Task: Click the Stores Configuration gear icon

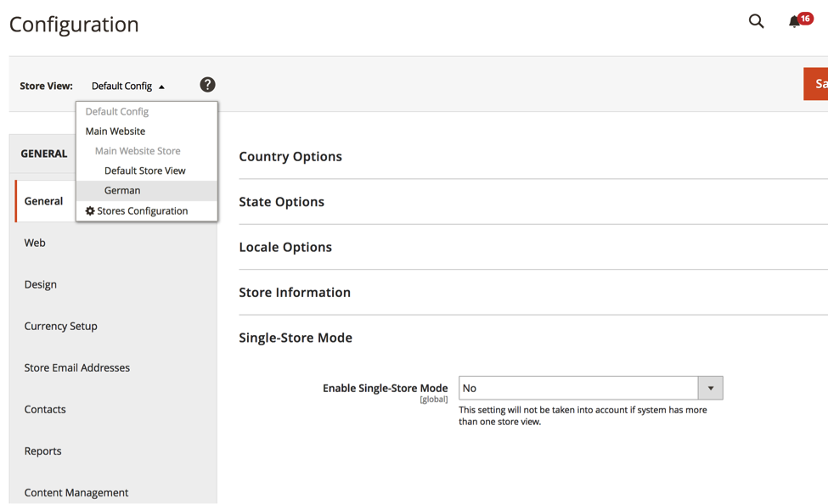Action: (90, 210)
